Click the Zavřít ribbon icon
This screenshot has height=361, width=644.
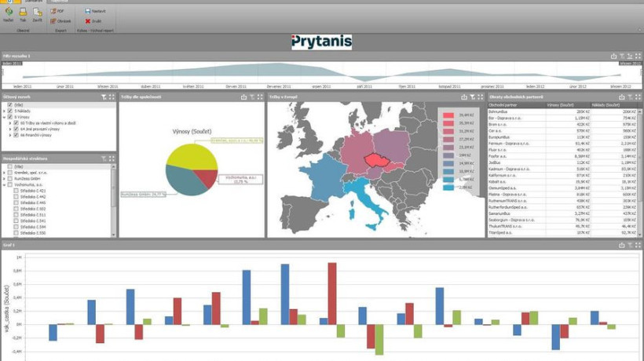pos(38,13)
